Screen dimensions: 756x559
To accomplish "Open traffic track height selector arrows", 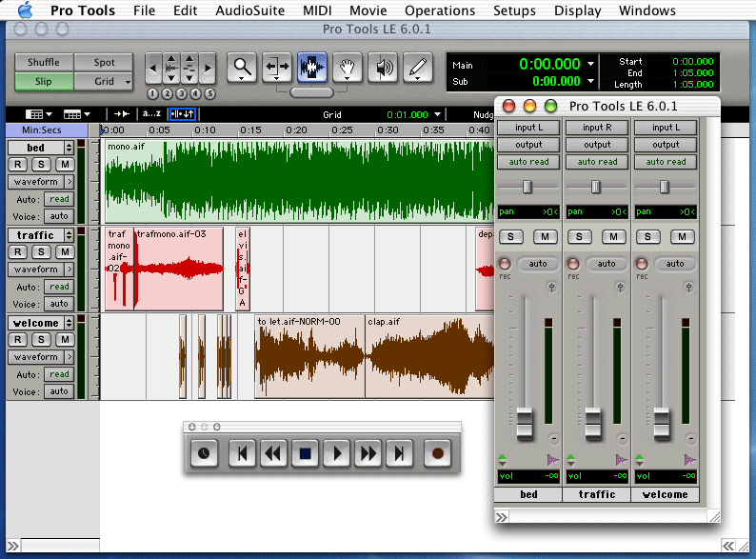I will point(69,235).
